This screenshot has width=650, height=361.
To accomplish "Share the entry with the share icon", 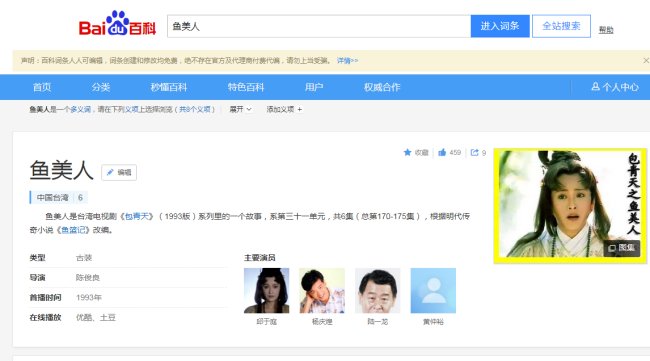I will [474, 153].
